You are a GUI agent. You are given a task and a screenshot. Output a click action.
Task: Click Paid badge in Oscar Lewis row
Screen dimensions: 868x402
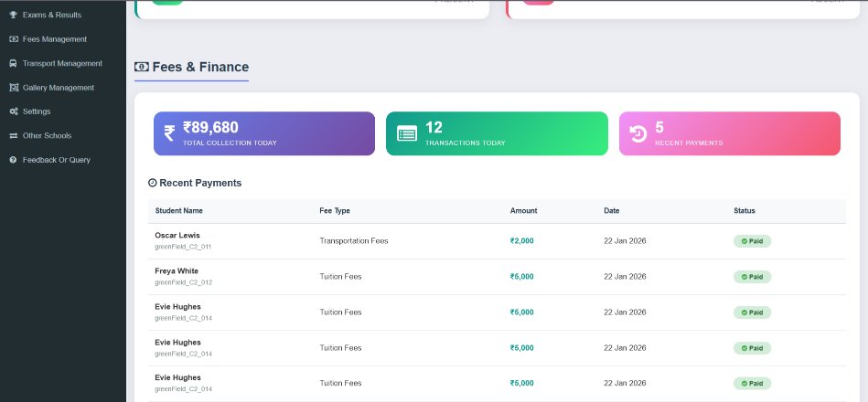pos(753,241)
